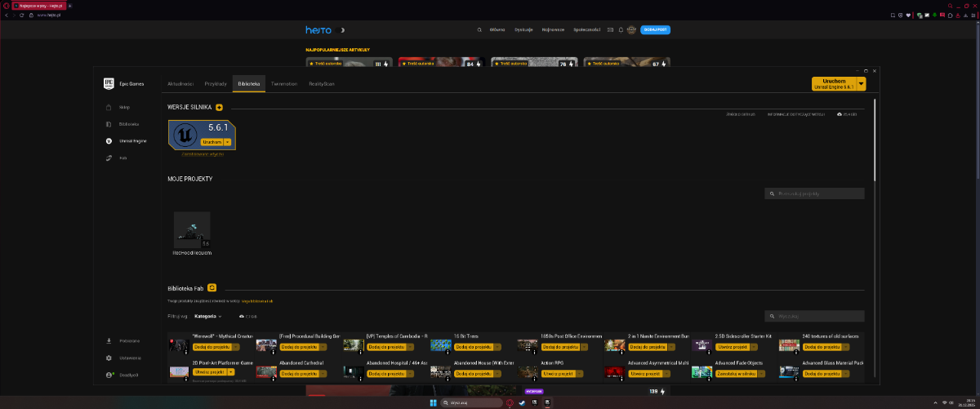
Task: Expand dropdown arrow next to top-right Uruchom button
Action: tap(861, 84)
